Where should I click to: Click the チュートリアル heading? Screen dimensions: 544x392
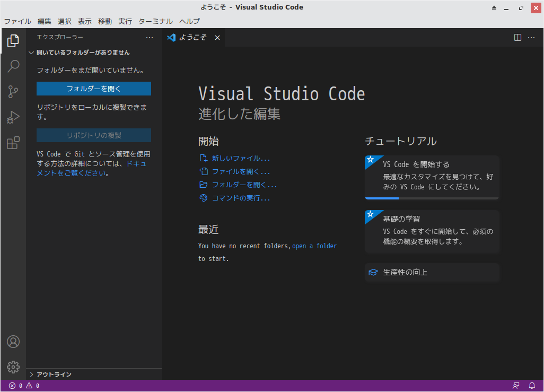401,141
